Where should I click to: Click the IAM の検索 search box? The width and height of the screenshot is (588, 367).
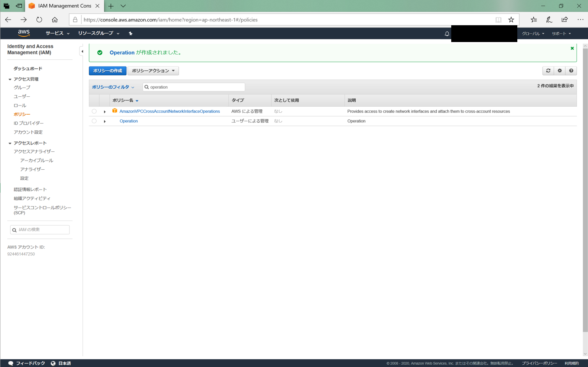[40, 230]
